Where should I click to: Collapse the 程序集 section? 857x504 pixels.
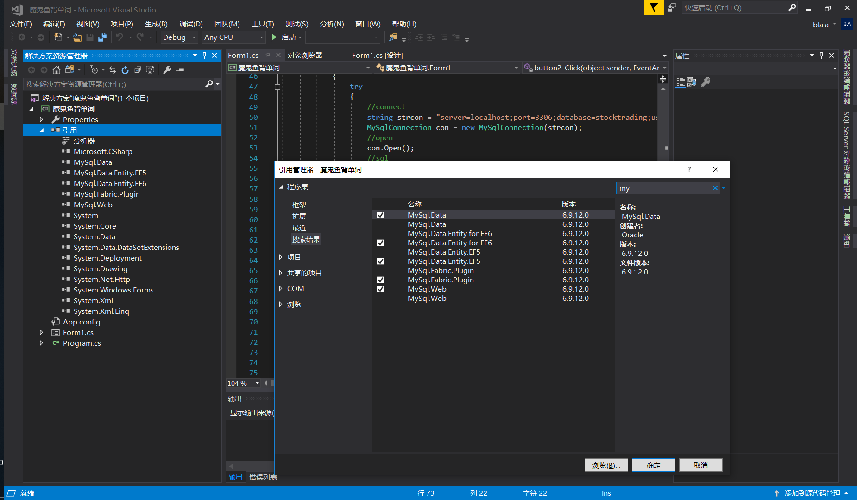click(281, 187)
